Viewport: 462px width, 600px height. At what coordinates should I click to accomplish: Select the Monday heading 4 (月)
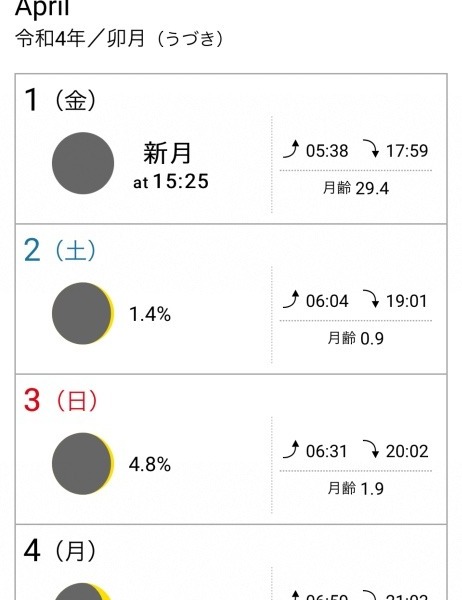click(60, 551)
